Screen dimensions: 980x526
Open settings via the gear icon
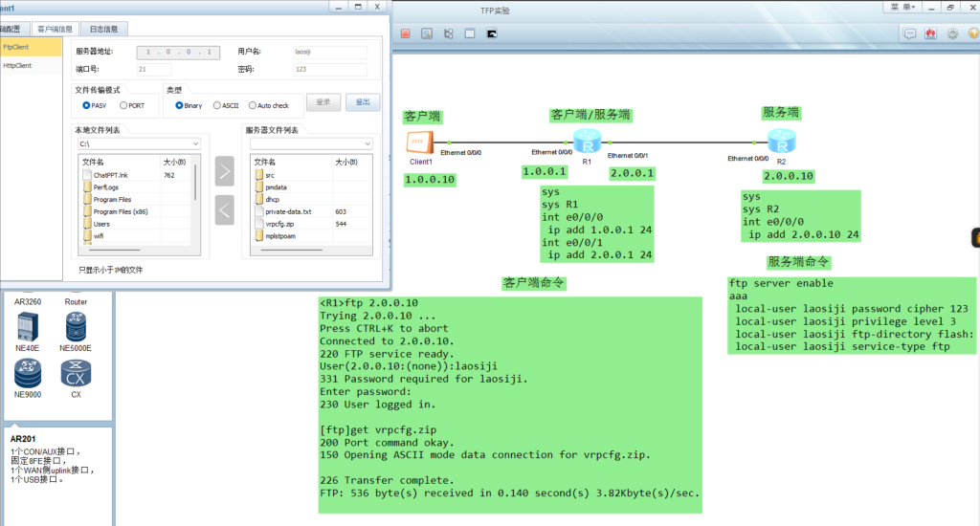pyautogui.click(x=952, y=33)
